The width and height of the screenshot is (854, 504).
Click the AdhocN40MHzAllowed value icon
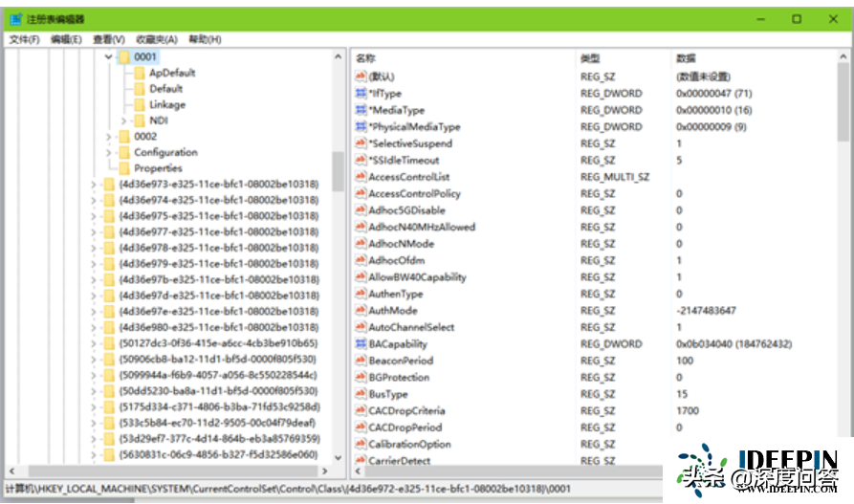point(361,227)
